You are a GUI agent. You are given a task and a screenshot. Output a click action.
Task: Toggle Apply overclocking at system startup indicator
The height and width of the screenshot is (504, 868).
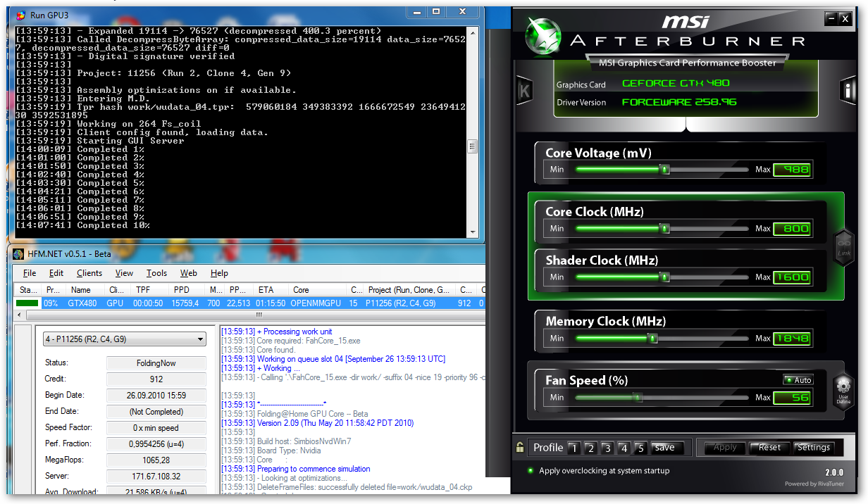coord(530,471)
